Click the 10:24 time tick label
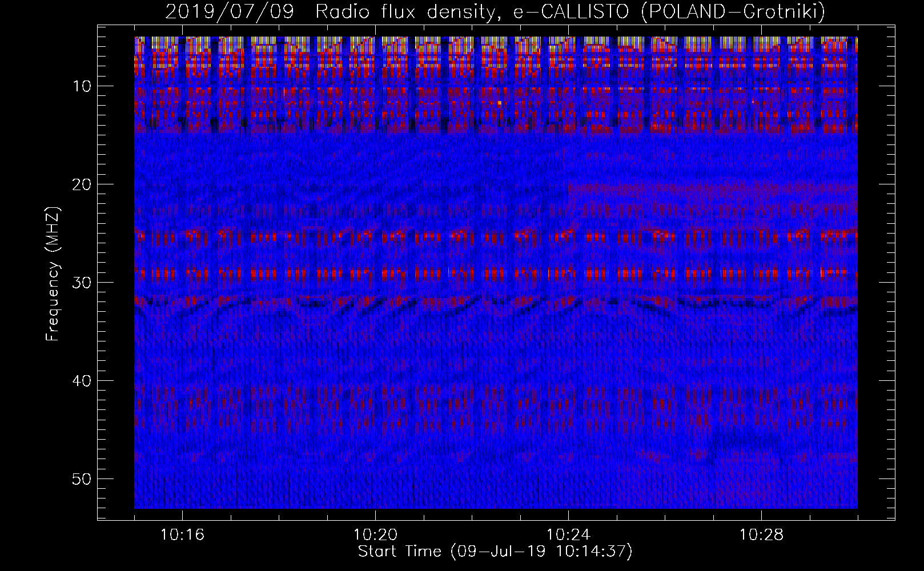The image size is (924, 571). pyautogui.click(x=568, y=535)
